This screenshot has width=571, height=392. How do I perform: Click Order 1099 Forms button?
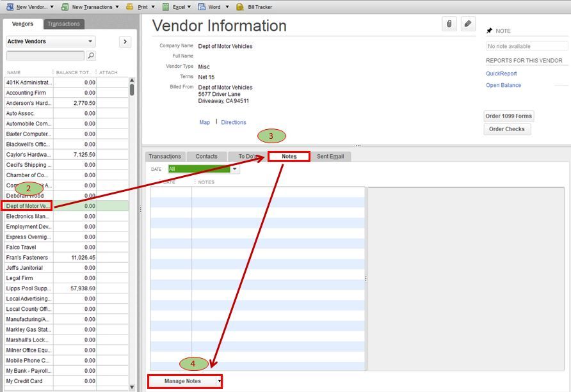[509, 116]
